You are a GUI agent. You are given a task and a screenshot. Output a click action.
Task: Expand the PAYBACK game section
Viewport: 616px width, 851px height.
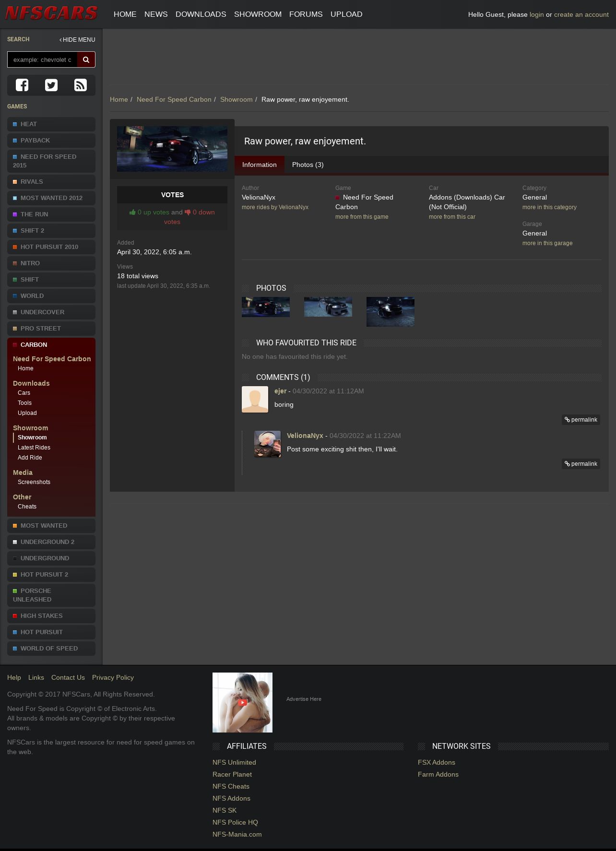(51, 141)
